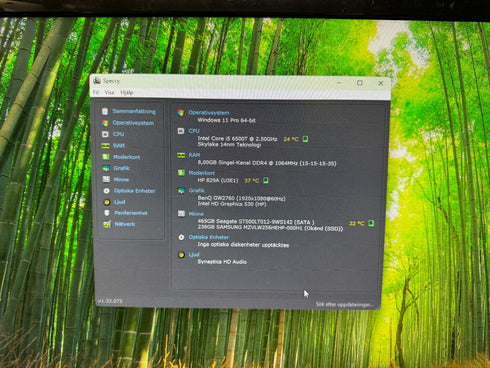Select Sammanfattning in the sidebar
Screen dimensions: 490x368
[134, 111]
